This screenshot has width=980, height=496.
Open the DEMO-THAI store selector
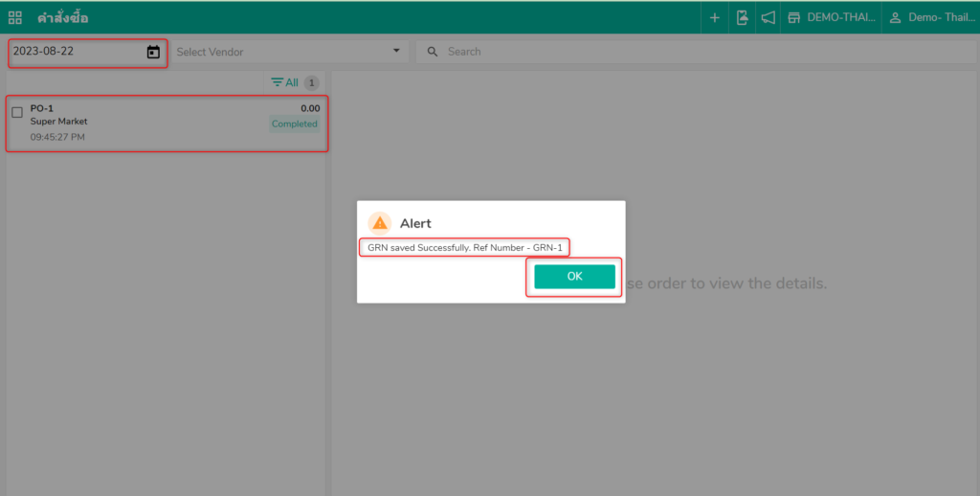tap(832, 17)
